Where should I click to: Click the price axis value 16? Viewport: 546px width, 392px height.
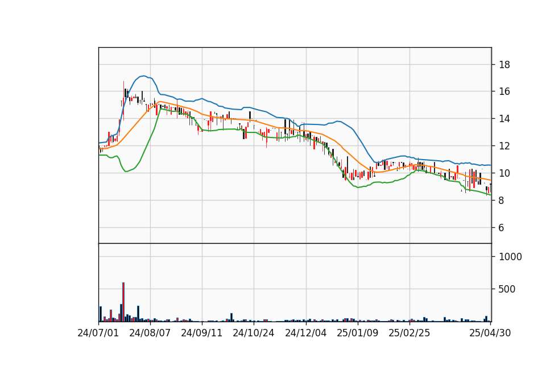504,91
